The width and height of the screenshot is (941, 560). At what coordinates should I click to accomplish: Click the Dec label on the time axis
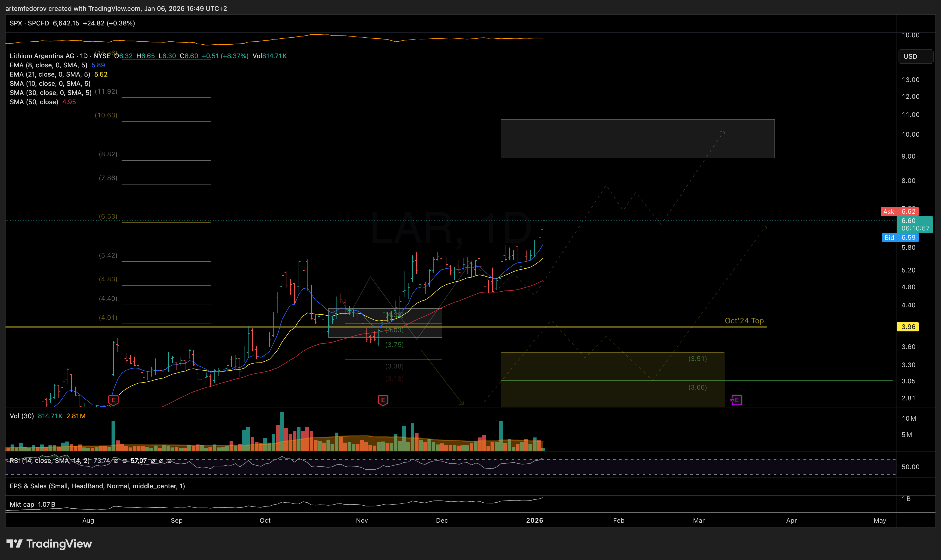click(x=442, y=521)
